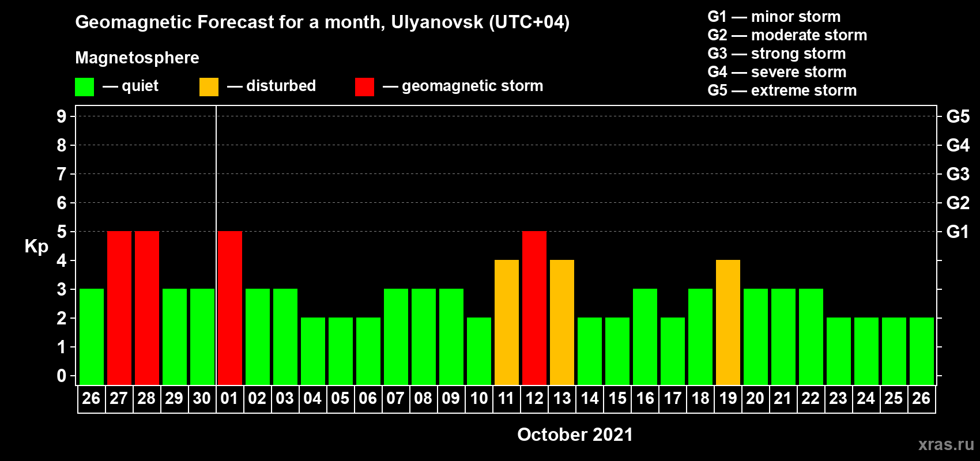Select the orange bar for October 11
This screenshot has width=980, height=461.
507,322
